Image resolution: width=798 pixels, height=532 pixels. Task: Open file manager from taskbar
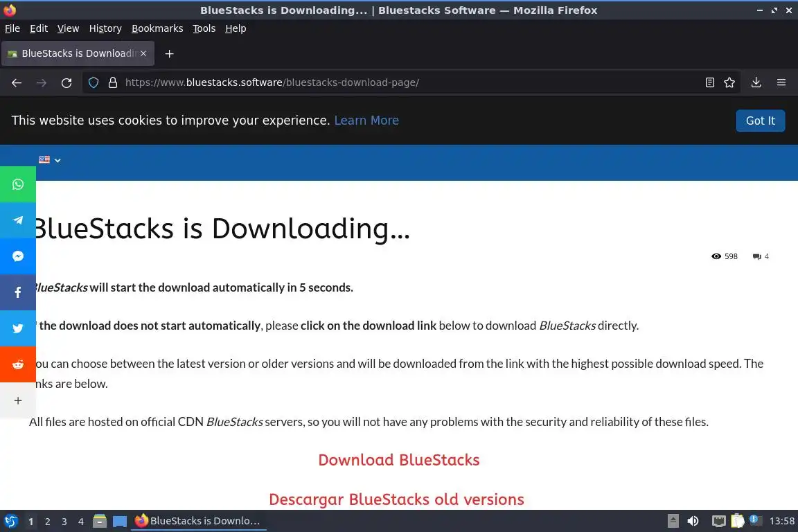coord(100,521)
